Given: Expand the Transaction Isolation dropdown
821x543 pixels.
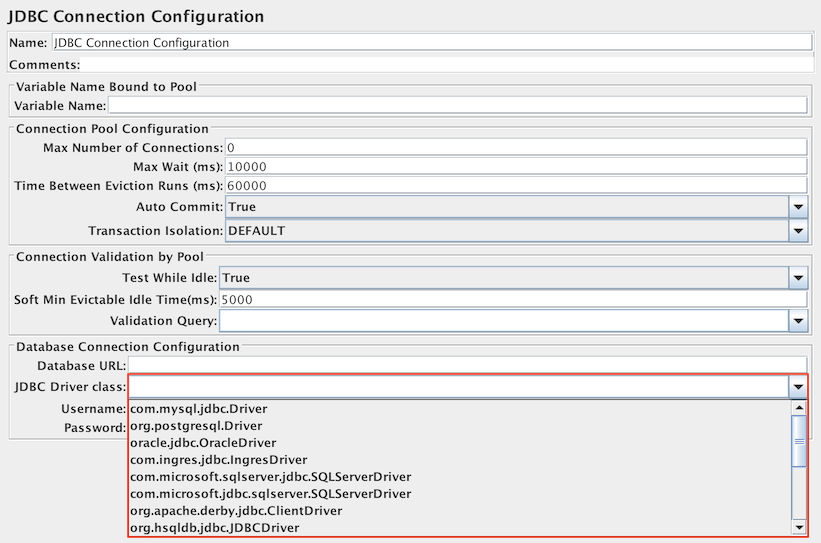Looking at the screenshot, I should [x=797, y=231].
